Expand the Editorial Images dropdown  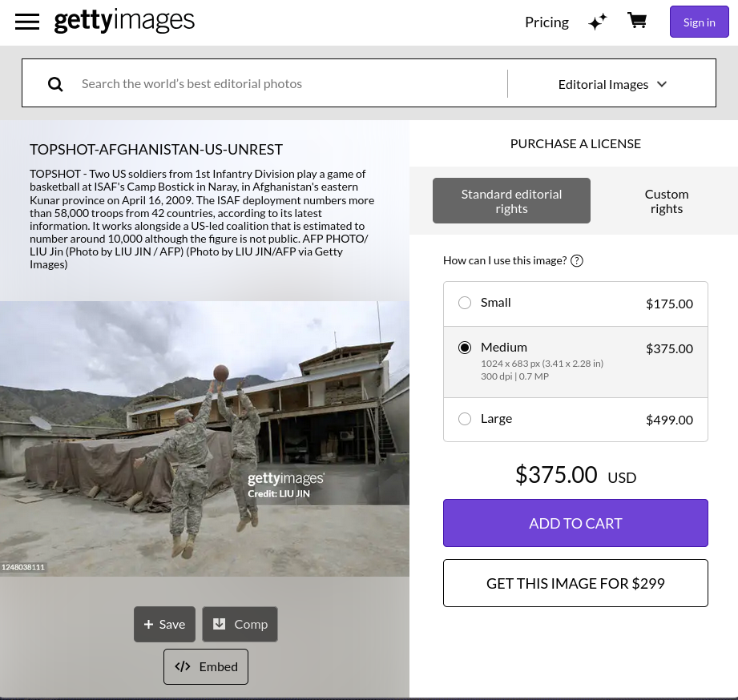tap(612, 84)
